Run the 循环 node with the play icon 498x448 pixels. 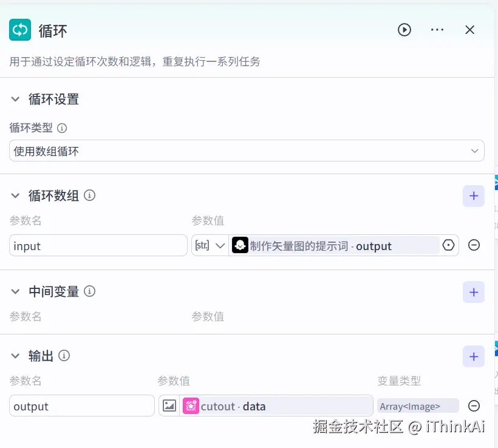point(404,30)
